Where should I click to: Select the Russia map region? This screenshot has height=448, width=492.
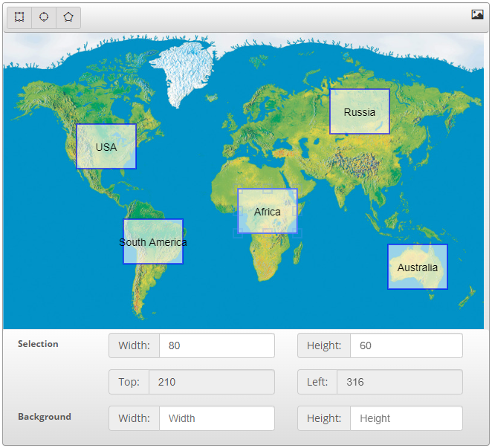[360, 112]
